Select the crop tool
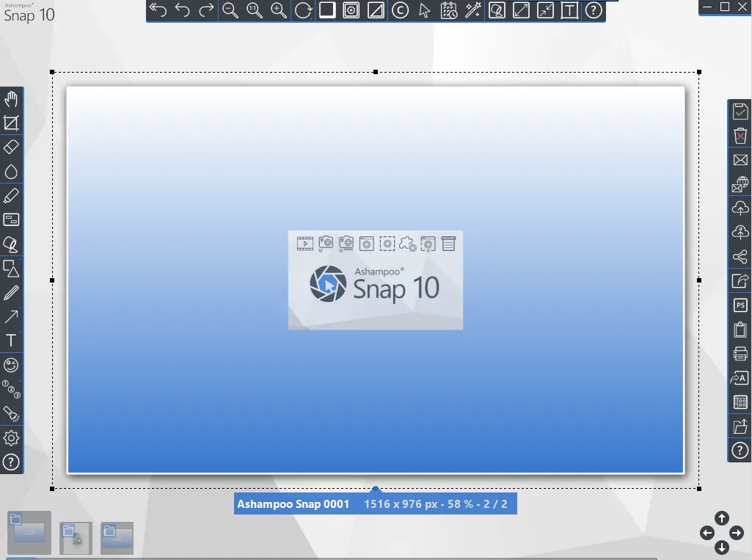The image size is (752, 560). coord(11,123)
